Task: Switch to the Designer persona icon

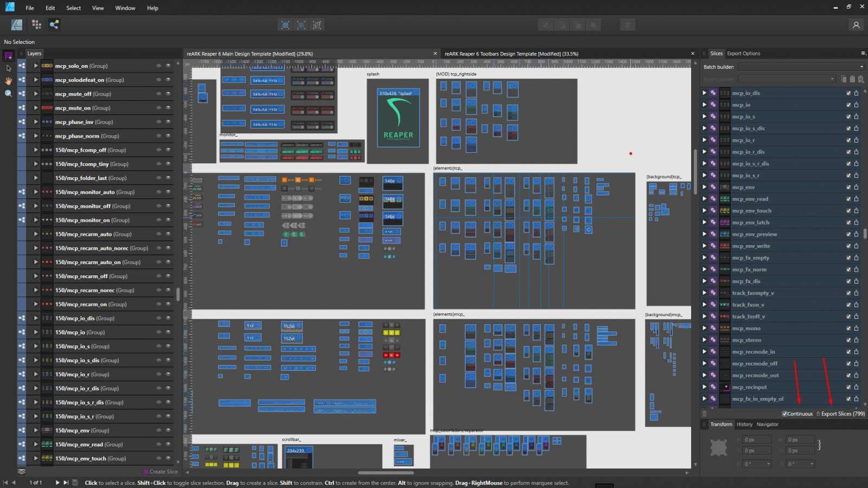Action: coord(17,24)
